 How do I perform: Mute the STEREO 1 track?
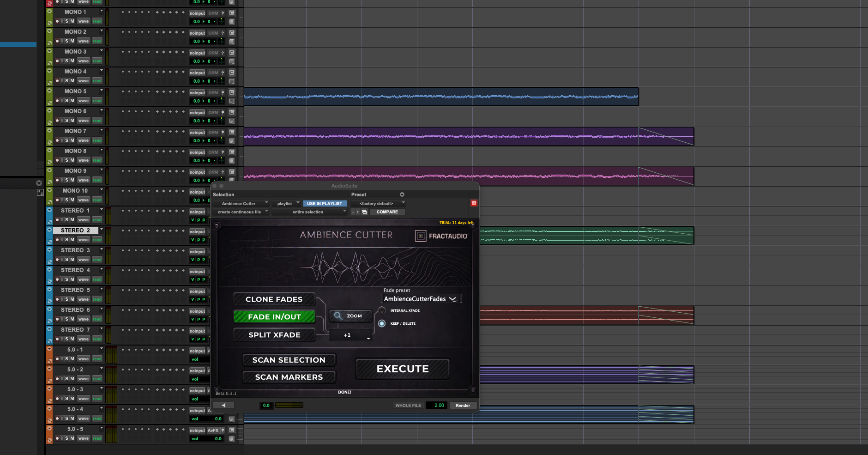pyautogui.click(x=72, y=220)
